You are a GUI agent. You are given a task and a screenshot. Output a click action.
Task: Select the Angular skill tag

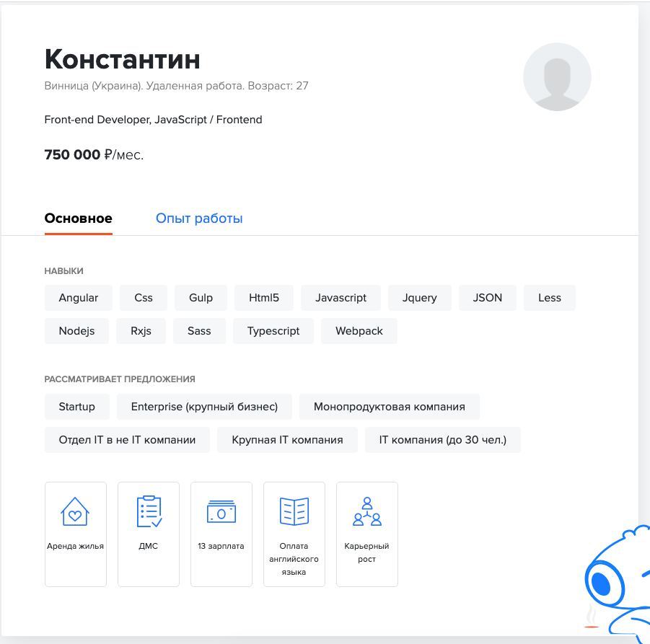(x=79, y=298)
